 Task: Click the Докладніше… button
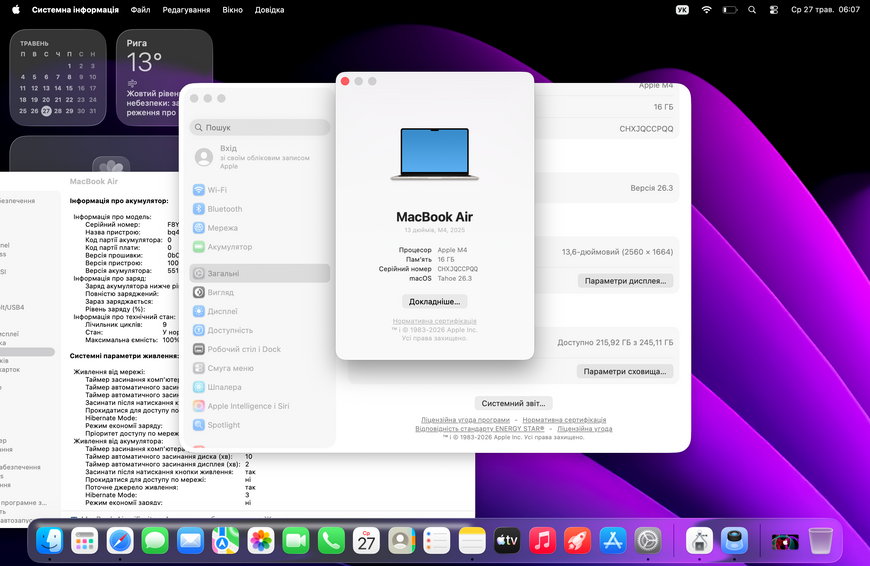[x=434, y=301]
